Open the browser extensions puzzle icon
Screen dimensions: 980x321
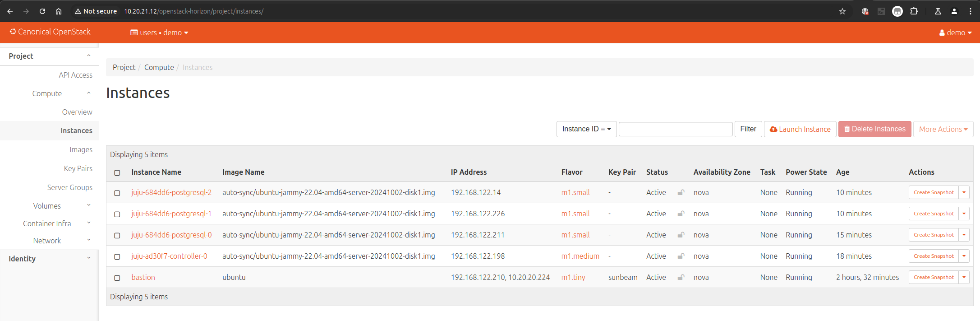914,11
